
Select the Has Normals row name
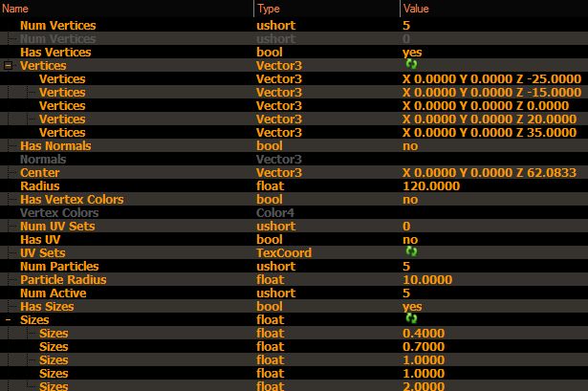click(55, 146)
